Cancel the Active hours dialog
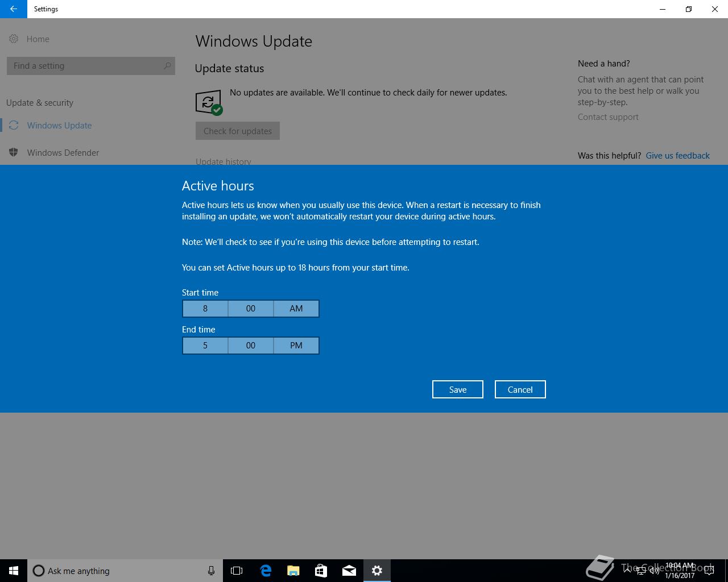Screen dimensions: 728x582 pos(520,389)
